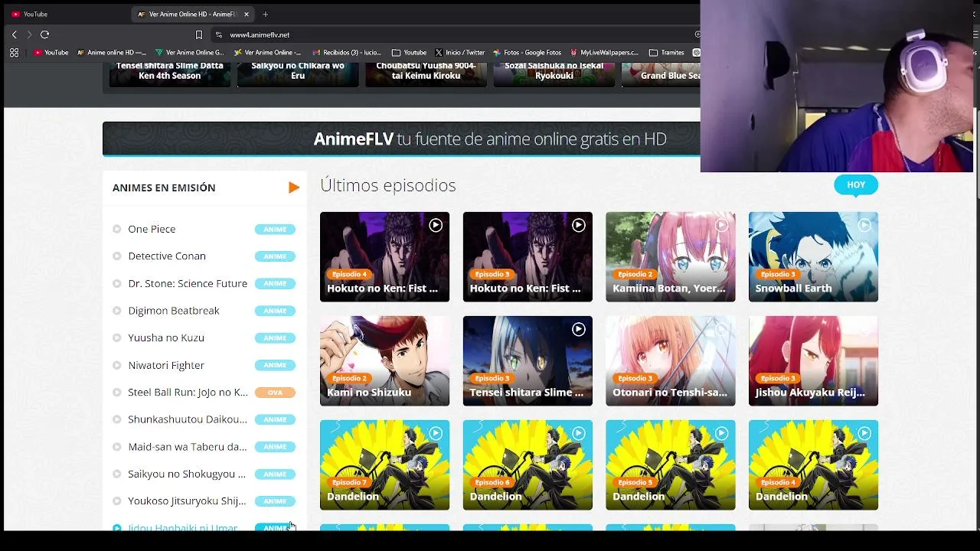Open the Youtube bookmarks folder
980x551 pixels.
pos(409,53)
